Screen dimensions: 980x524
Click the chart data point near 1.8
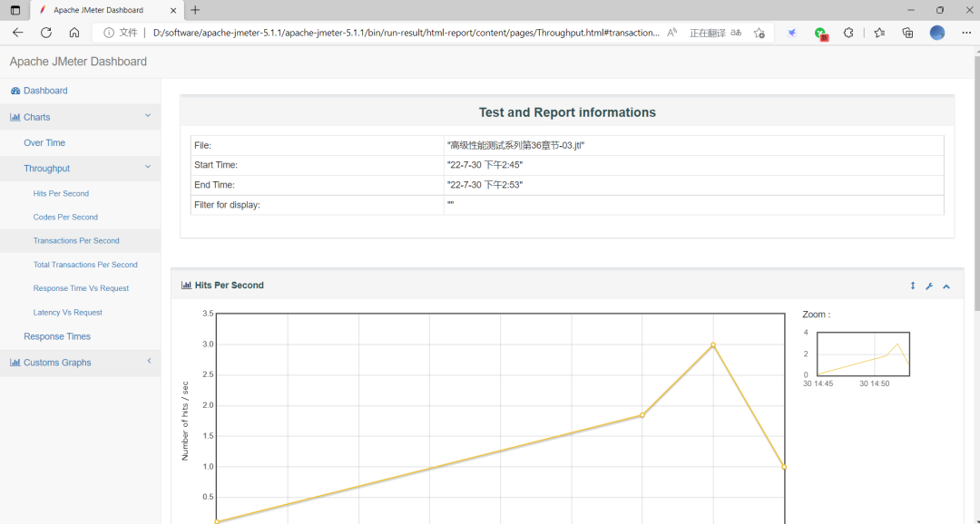[642, 415]
